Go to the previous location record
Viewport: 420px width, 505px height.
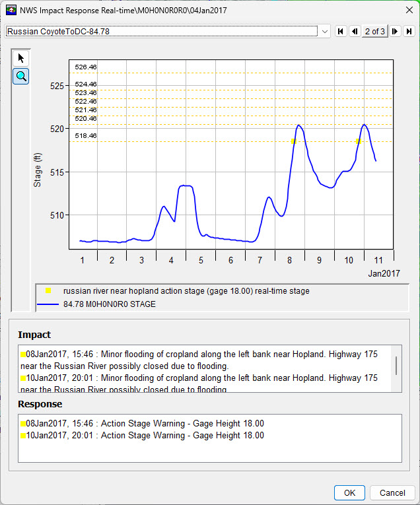coord(355,31)
